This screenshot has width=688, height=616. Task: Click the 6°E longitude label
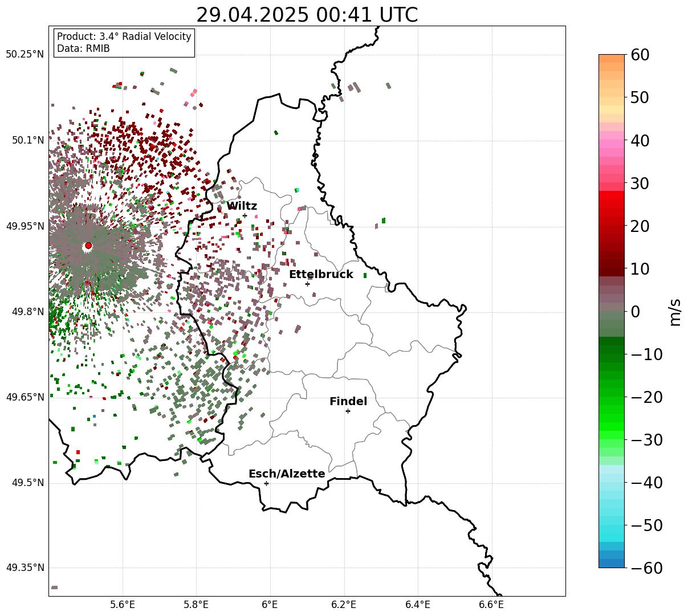tap(270, 605)
